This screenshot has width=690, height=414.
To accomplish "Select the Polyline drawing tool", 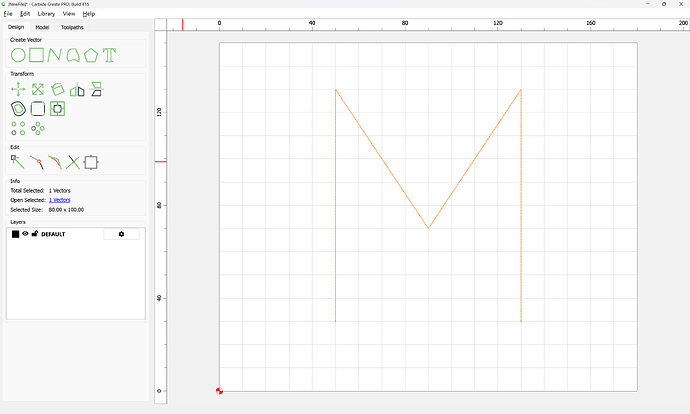I will (55, 55).
